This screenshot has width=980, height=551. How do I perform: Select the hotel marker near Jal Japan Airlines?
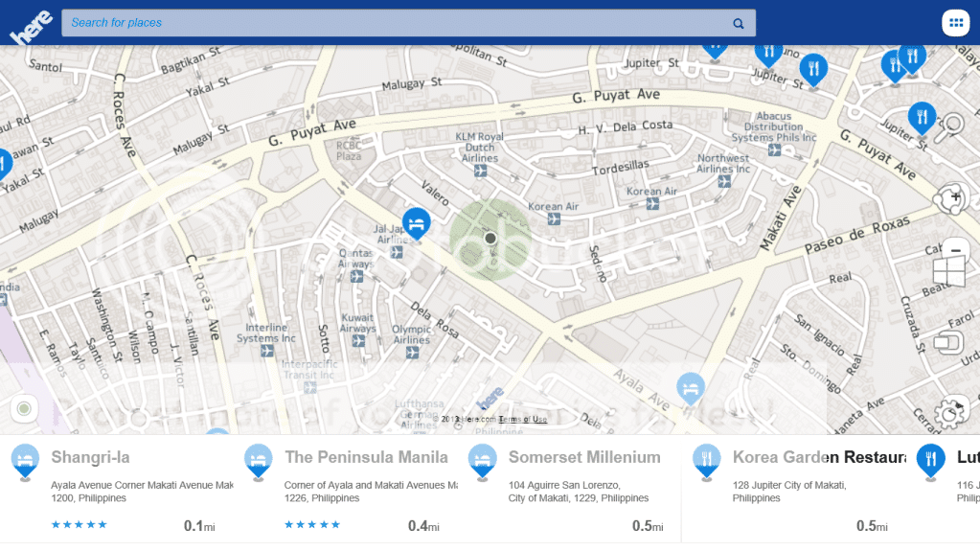(416, 224)
